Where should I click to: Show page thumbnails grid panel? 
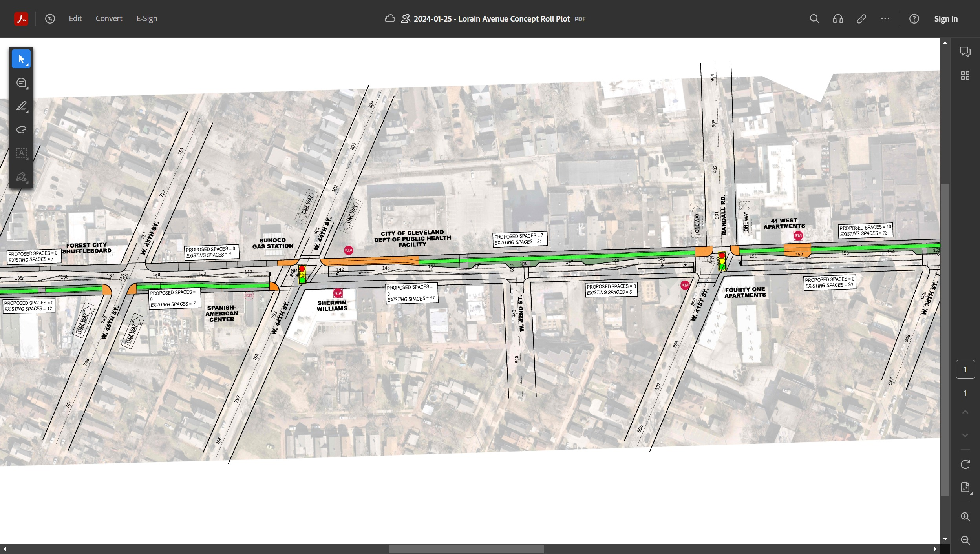click(965, 75)
